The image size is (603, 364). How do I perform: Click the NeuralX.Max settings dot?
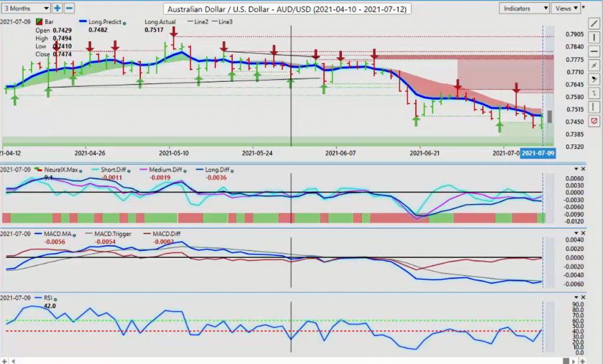(x=80, y=171)
